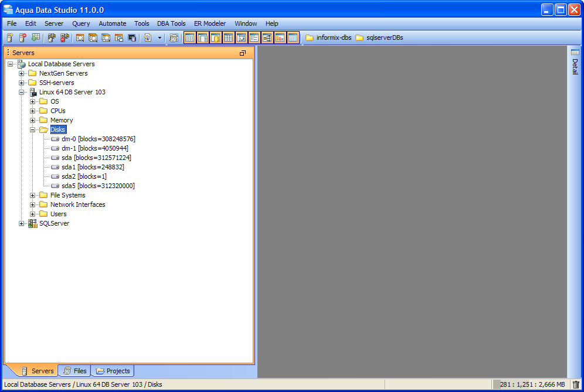Open the File menu

12,23
